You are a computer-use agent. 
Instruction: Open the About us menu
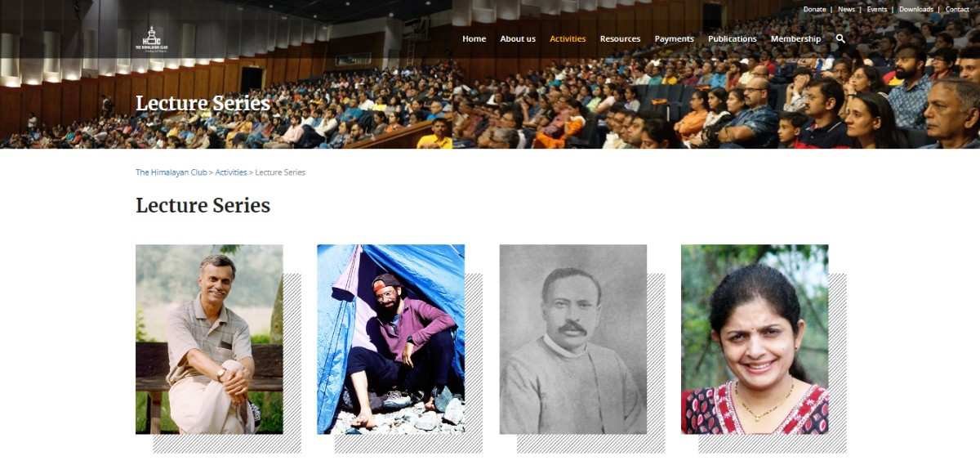[x=518, y=38]
